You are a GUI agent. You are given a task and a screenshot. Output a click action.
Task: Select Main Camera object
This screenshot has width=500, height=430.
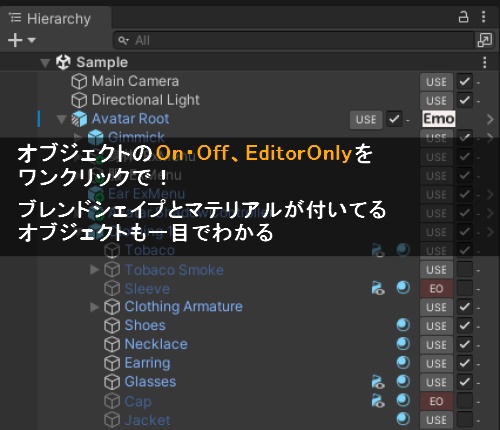point(135,81)
